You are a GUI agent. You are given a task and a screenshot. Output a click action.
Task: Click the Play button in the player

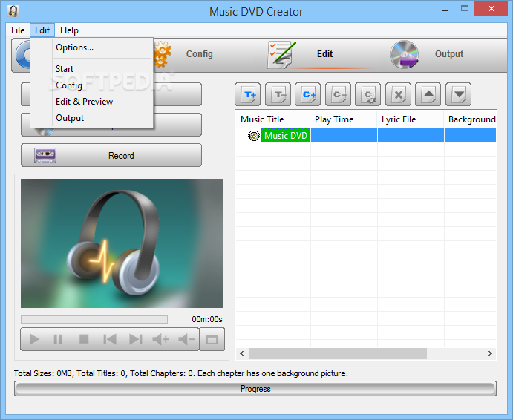34,339
